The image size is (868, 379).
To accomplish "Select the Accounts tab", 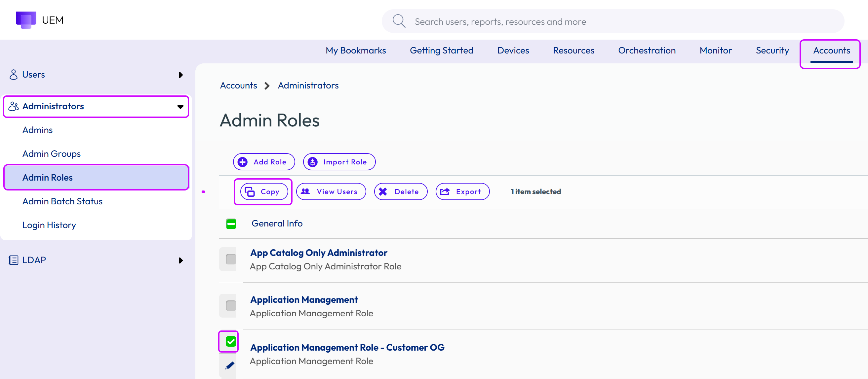I will [831, 51].
